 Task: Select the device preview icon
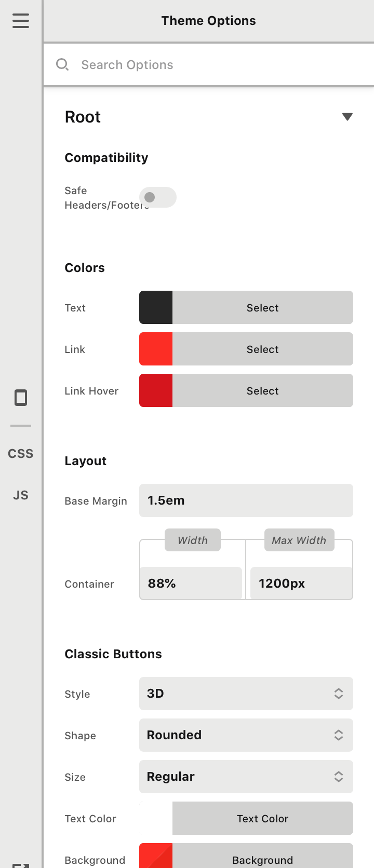coord(21,398)
